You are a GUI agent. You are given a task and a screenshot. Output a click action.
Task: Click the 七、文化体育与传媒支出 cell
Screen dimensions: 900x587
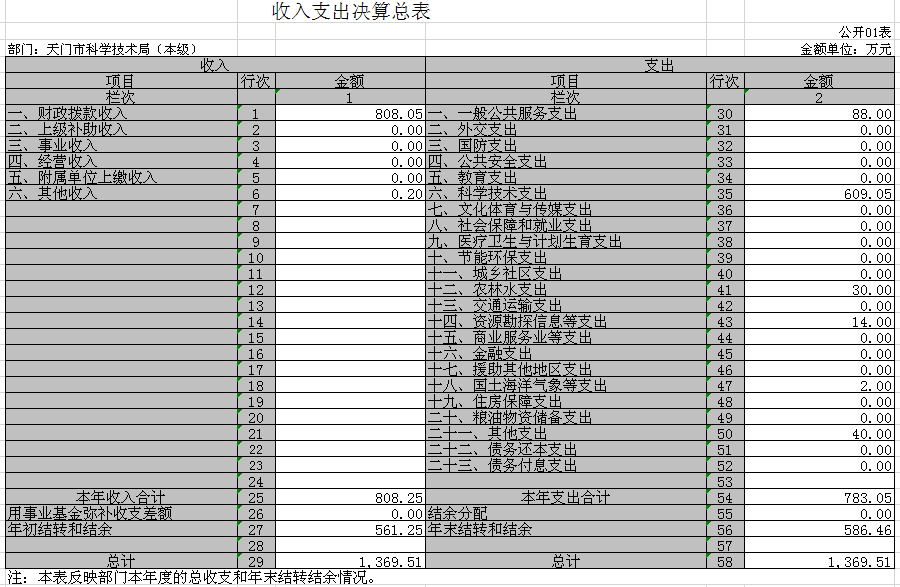(x=566, y=209)
